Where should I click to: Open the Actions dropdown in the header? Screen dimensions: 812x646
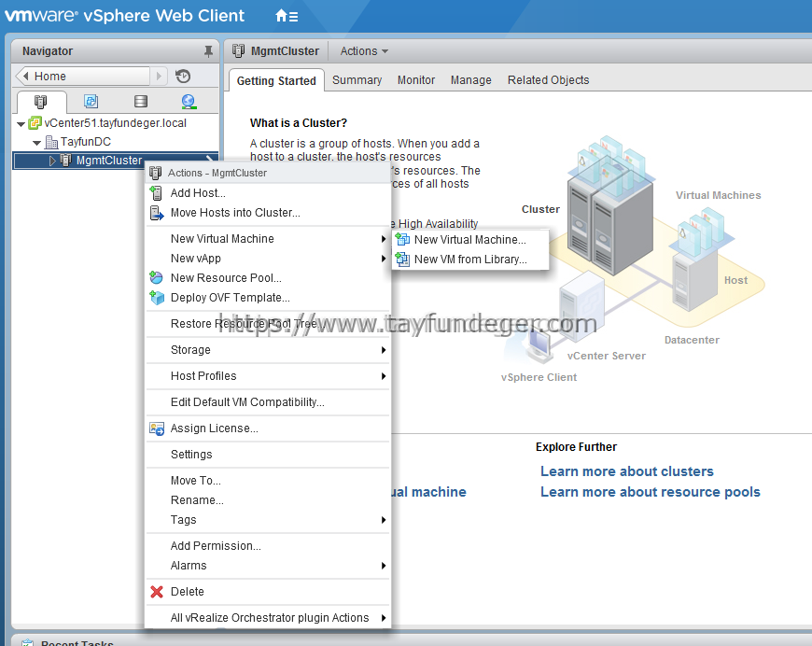(364, 51)
